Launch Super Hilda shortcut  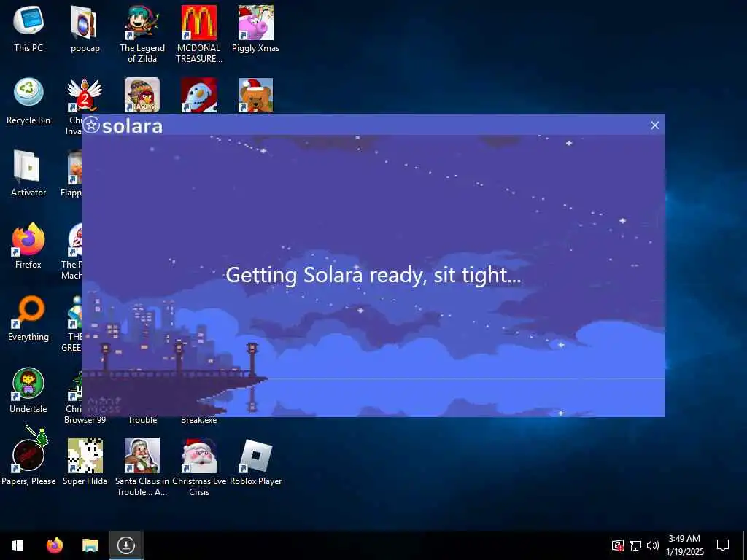click(85, 462)
